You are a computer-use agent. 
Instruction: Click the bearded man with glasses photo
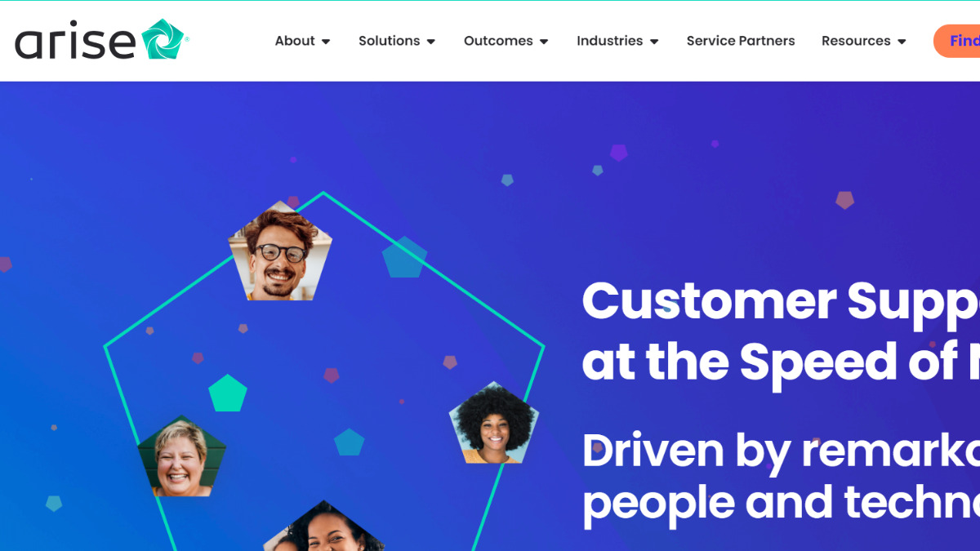point(280,252)
